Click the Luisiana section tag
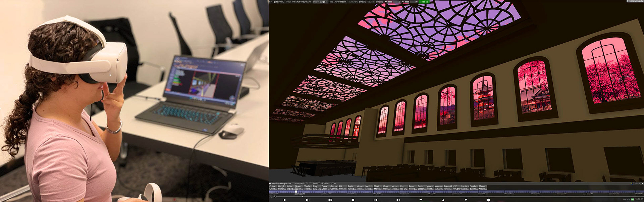This screenshot has width=644, height=202. [465, 186]
